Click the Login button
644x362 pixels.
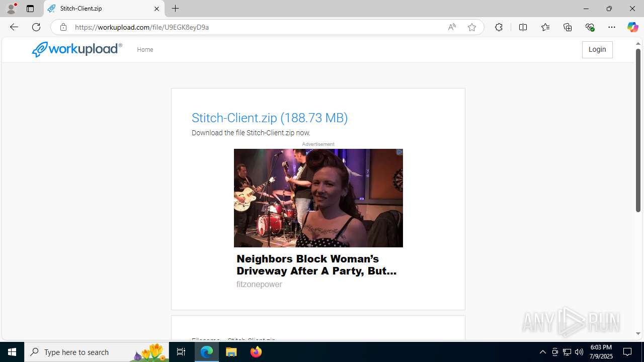click(x=597, y=49)
